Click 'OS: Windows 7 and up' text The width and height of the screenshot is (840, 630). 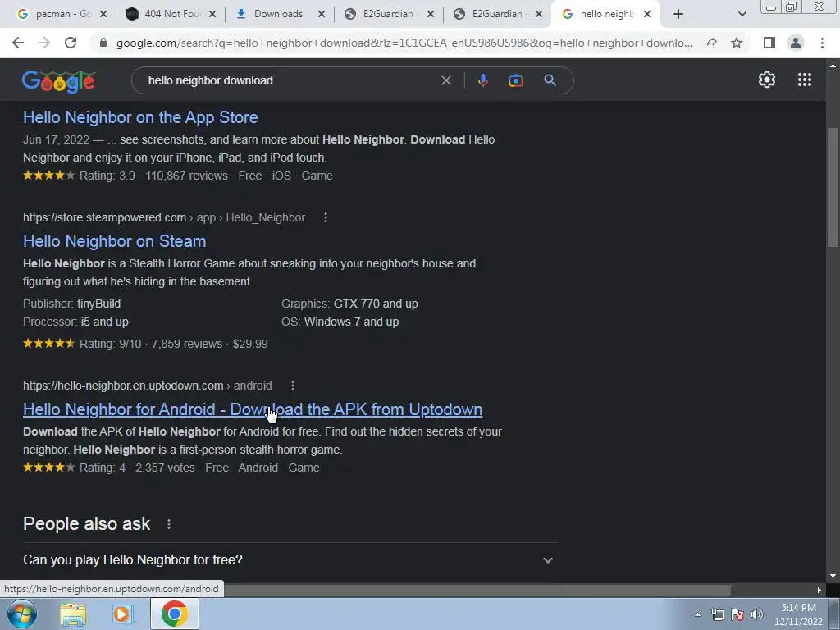[x=340, y=322]
